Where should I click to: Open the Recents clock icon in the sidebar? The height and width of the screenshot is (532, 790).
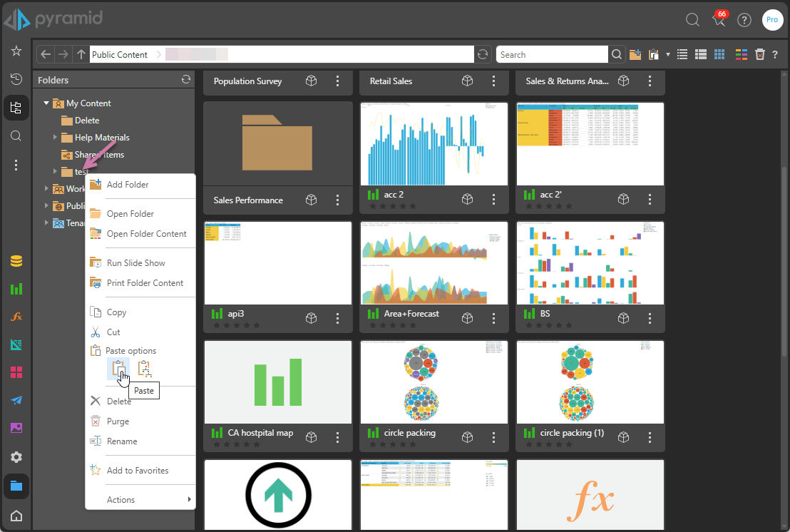pos(16,78)
